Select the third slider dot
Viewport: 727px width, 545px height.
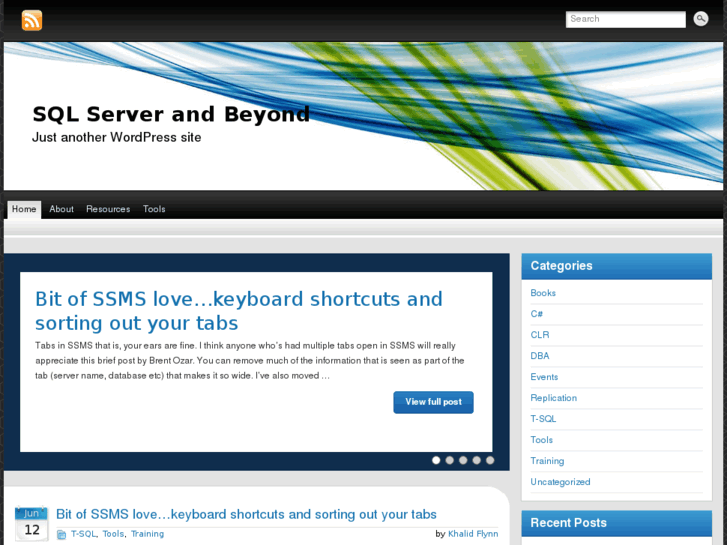point(463,460)
